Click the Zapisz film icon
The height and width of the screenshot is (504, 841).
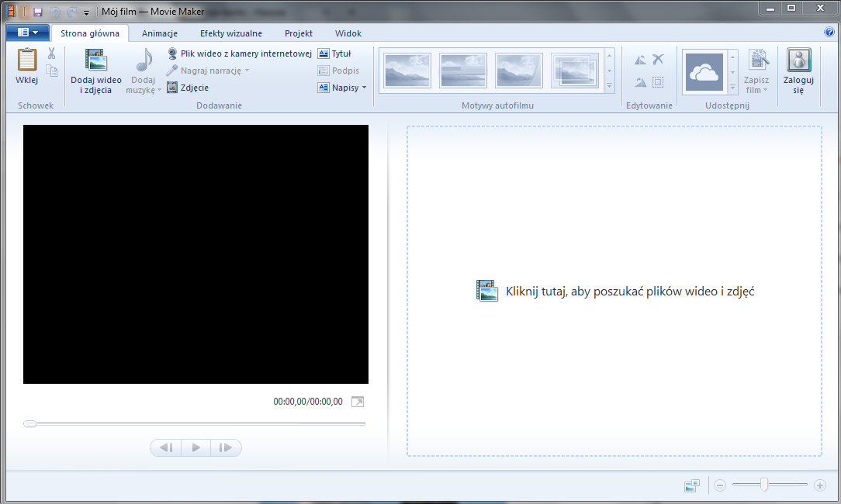(759, 60)
